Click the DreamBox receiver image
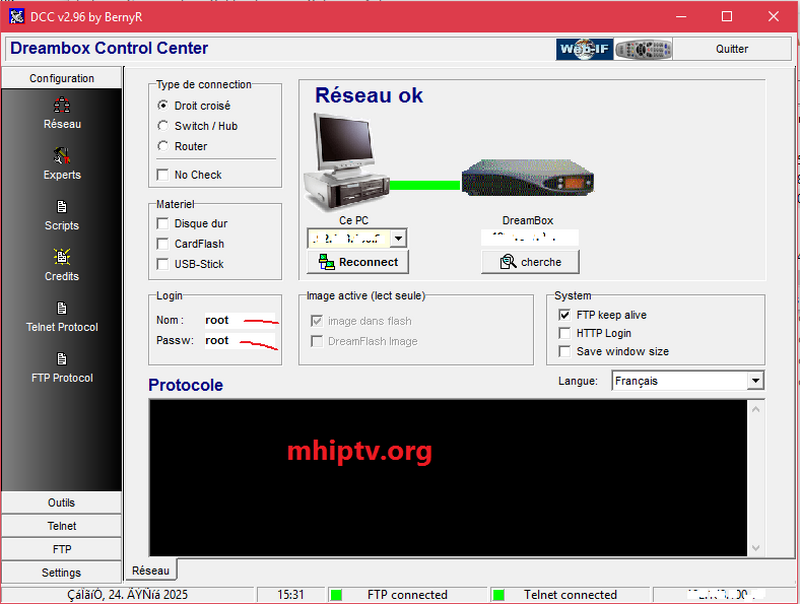This screenshot has height=604, width=800. pyautogui.click(x=528, y=178)
